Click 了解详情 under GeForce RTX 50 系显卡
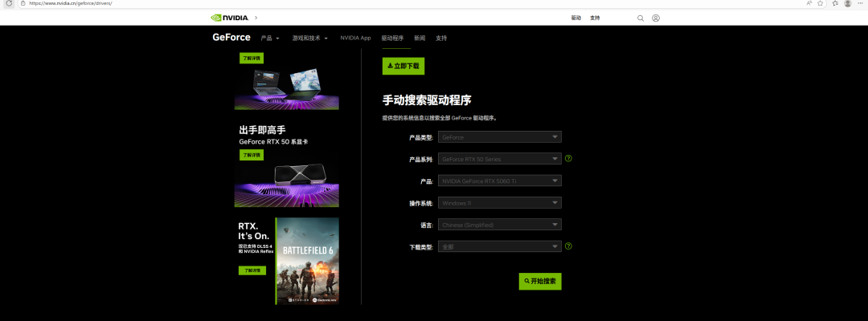This screenshot has width=868, height=321. pos(252,155)
